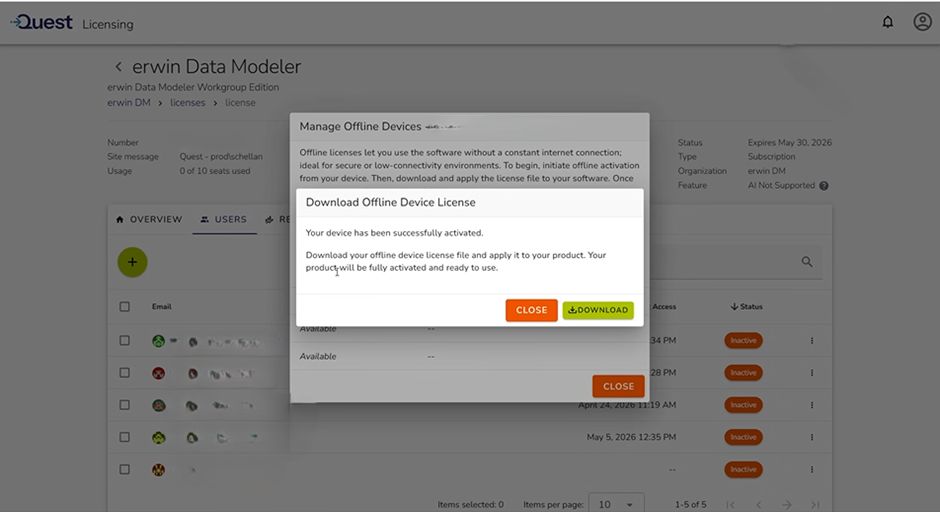
Task: Click the second 'Available' device row
Action: [x=469, y=356]
